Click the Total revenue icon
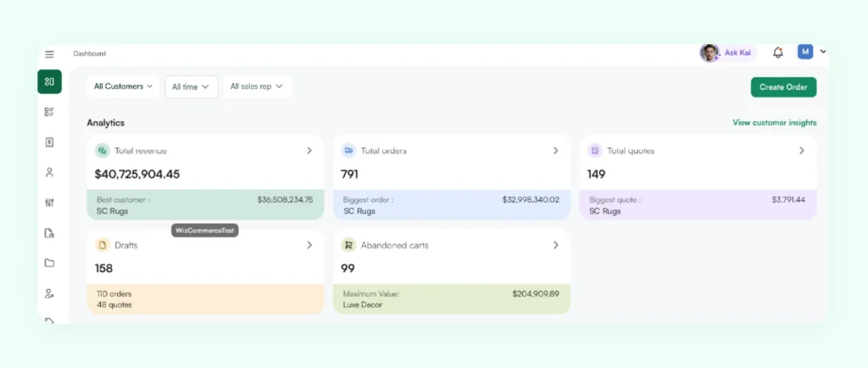 click(x=103, y=151)
